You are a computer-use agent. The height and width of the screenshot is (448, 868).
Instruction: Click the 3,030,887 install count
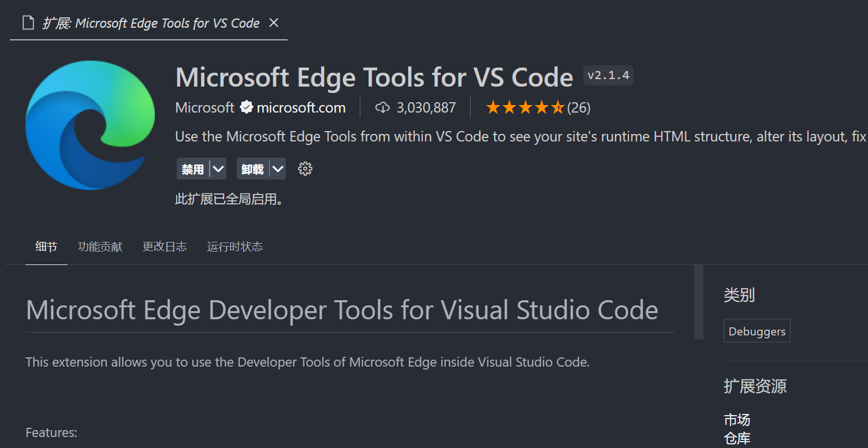click(x=426, y=107)
